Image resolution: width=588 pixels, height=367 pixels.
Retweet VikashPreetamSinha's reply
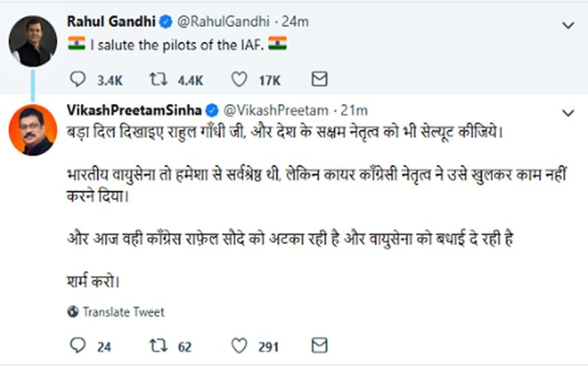pos(161,346)
